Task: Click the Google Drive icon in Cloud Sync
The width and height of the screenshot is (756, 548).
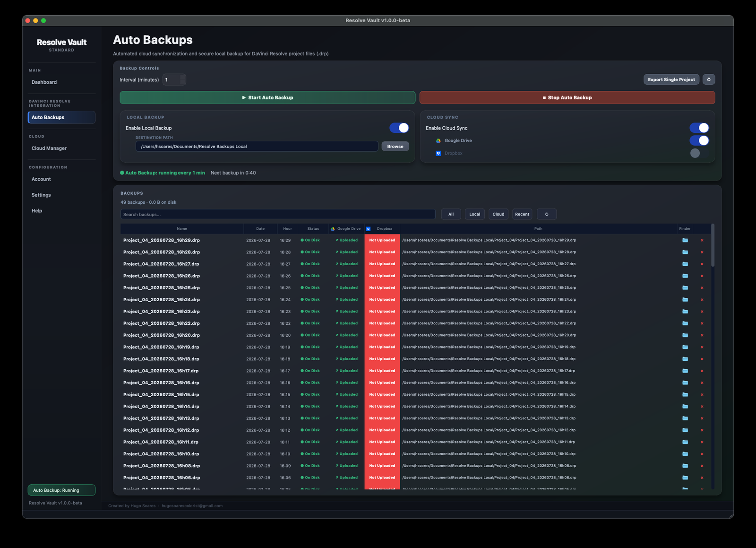Action: pyautogui.click(x=438, y=140)
